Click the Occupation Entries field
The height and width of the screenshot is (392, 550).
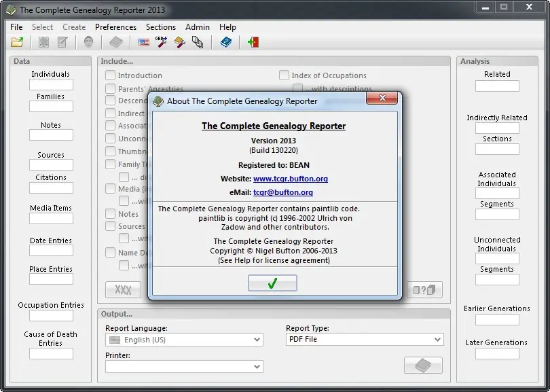51,315
